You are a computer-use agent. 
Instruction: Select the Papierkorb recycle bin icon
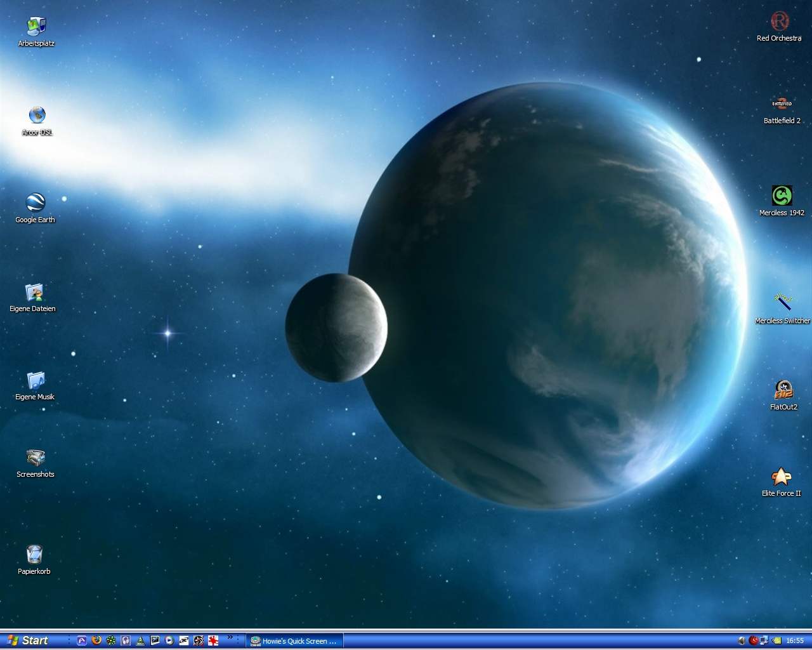click(x=34, y=560)
